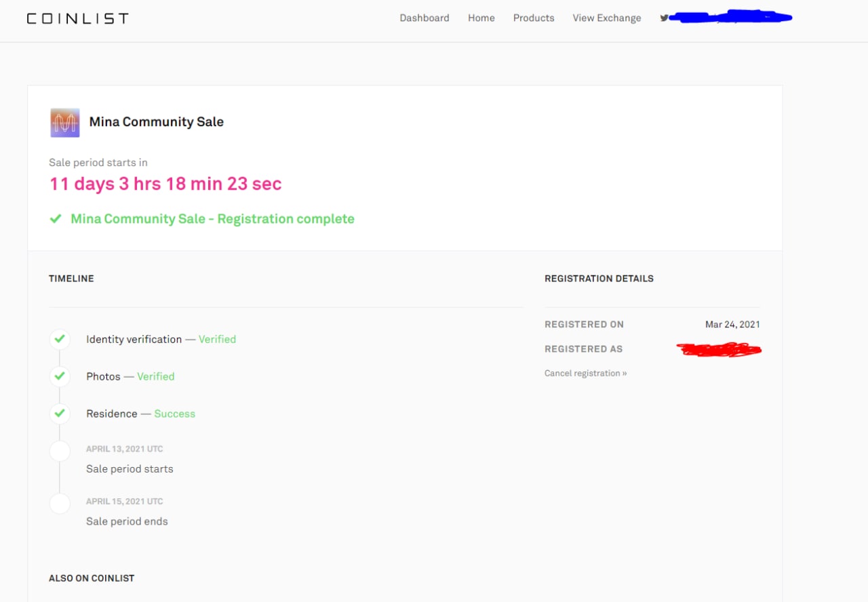Click the Mina project logo icon
868x602 pixels.
click(x=65, y=123)
